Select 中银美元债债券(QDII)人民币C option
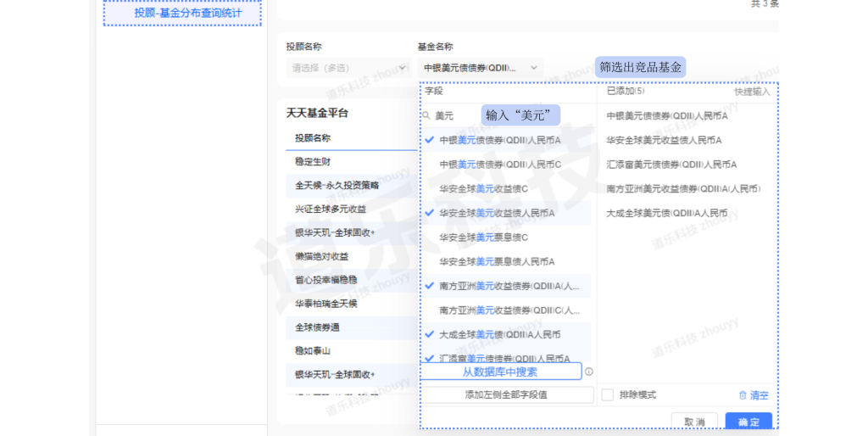 [499, 165]
